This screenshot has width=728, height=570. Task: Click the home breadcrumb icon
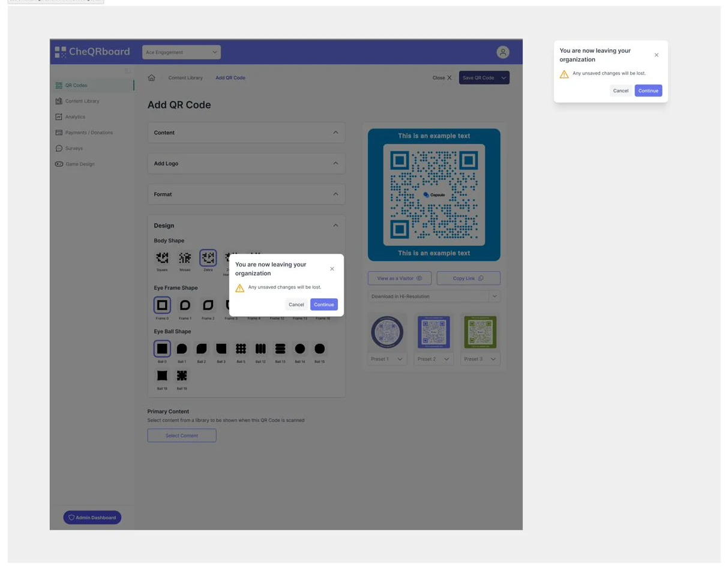[x=151, y=77]
